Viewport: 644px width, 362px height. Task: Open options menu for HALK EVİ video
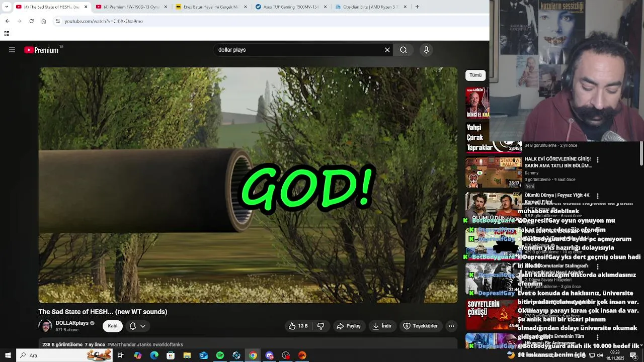[x=598, y=160]
